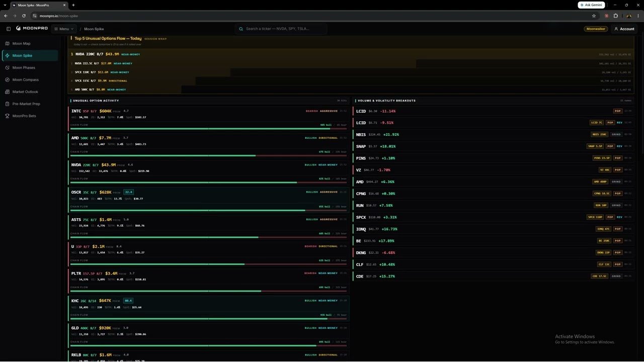Bookmark this page with the star
This screenshot has height=362, width=644.
(594, 16)
